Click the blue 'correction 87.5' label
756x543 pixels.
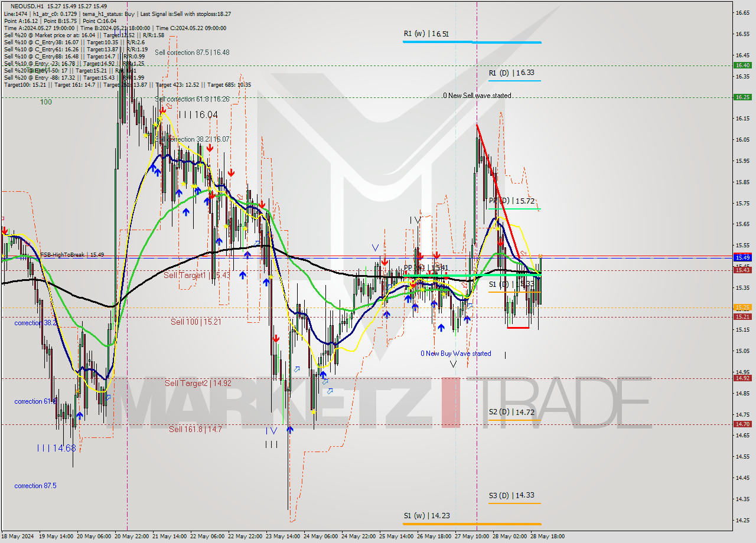coord(36,486)
